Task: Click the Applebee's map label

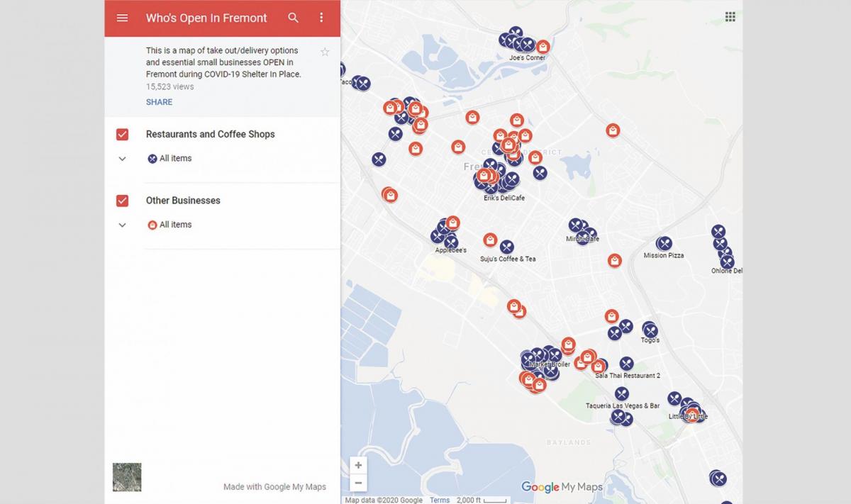Action: point(451,250)
